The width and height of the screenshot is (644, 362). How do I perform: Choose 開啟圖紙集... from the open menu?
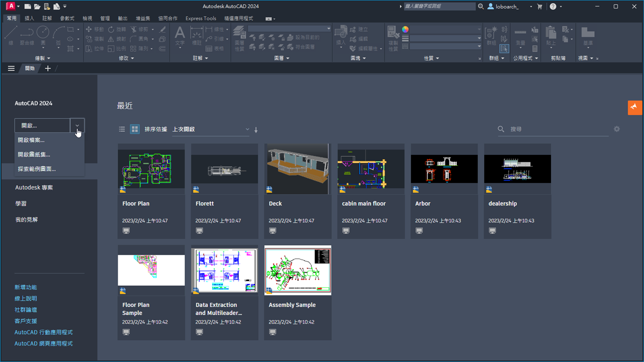pos(49,155)
